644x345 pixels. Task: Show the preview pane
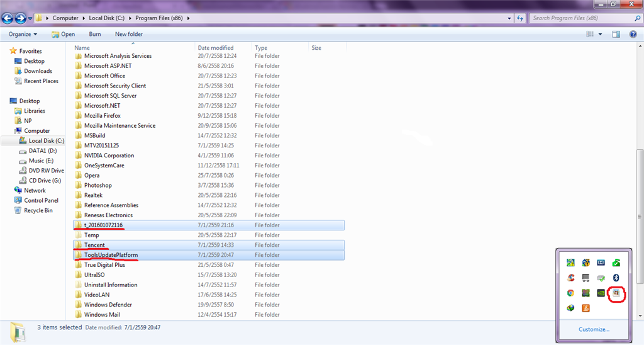(x=616, y=34)
